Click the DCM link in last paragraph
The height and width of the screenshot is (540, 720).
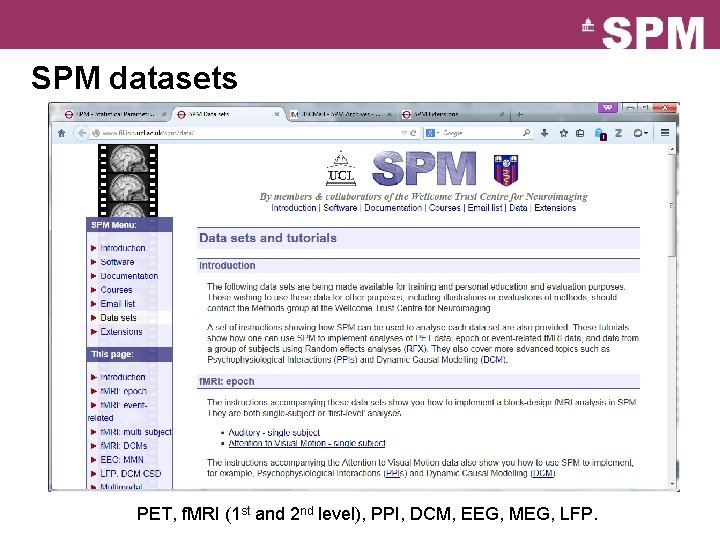point(542,473)
